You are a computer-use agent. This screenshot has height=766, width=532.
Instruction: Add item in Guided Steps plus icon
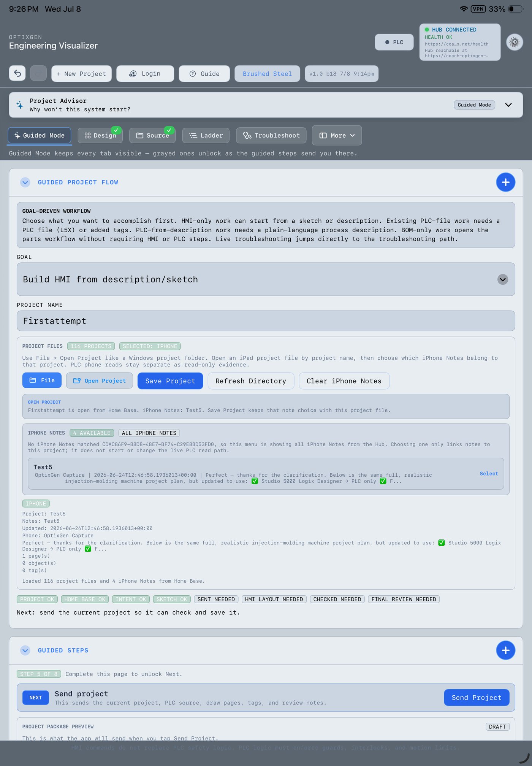pyautogui.click(x=505, y=650)
